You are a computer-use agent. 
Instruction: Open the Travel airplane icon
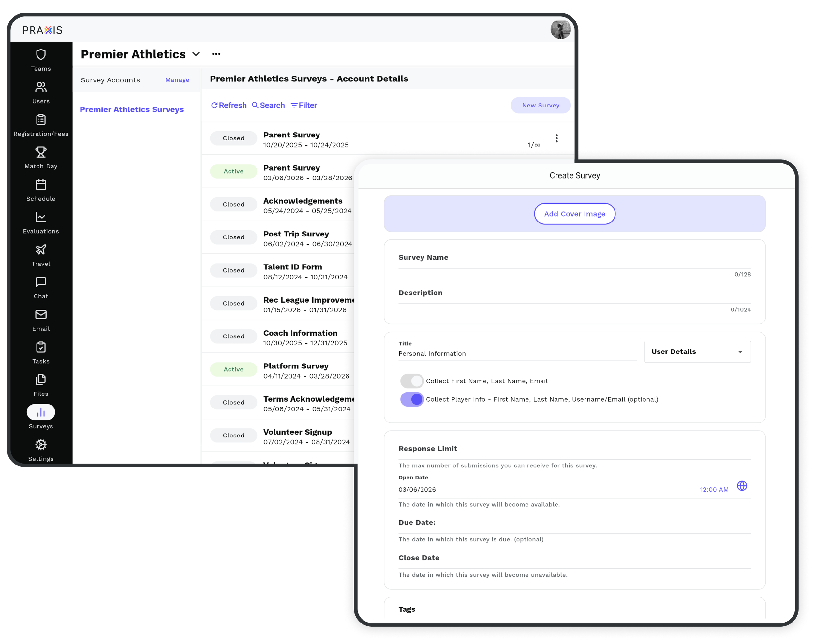[41, 250]
